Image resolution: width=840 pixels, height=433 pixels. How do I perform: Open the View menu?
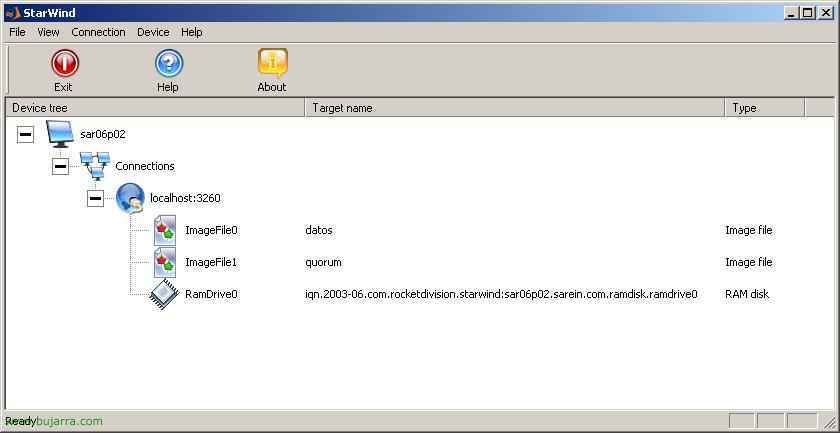(48, 32)
